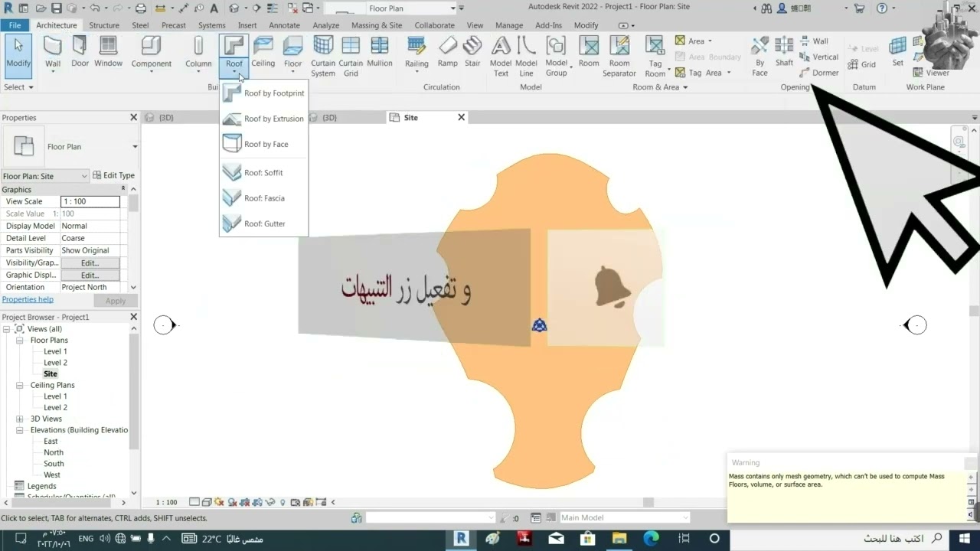
Task: Collapse the Floor Plans tree node
Action: tap(20, 341)
